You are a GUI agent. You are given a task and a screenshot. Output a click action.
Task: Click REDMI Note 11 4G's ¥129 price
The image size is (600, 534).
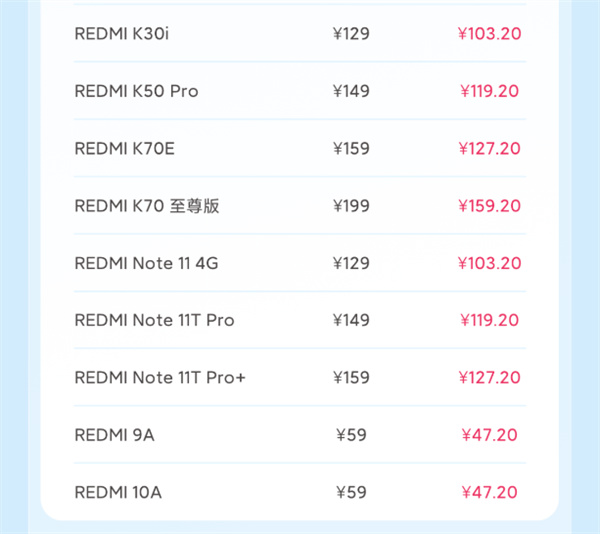pos(351,264)
